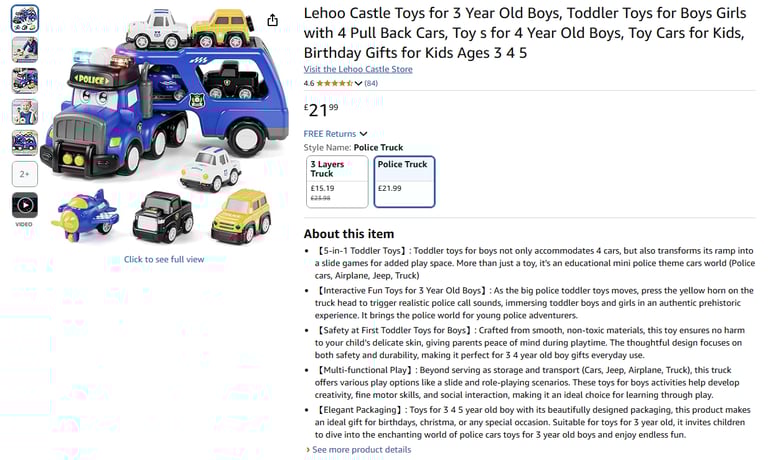Click the main product image for full view
Viewport: 768px width, 460px height.
(165, 126)
